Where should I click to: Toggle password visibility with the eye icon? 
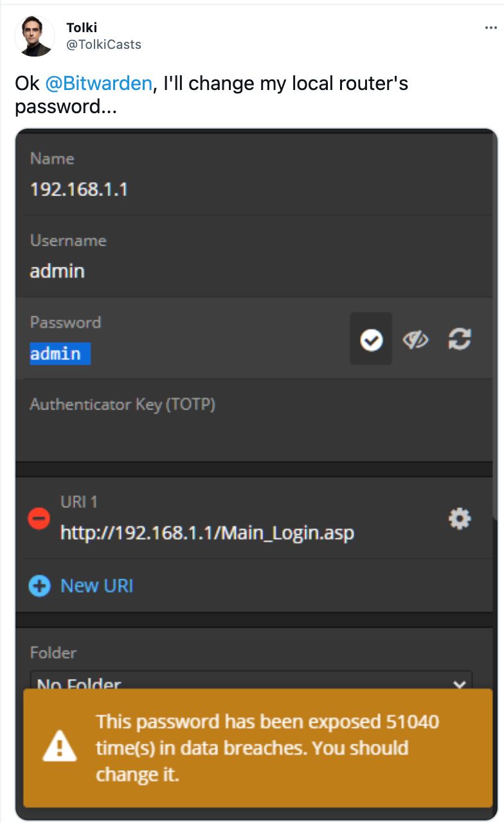coord(415,339)
